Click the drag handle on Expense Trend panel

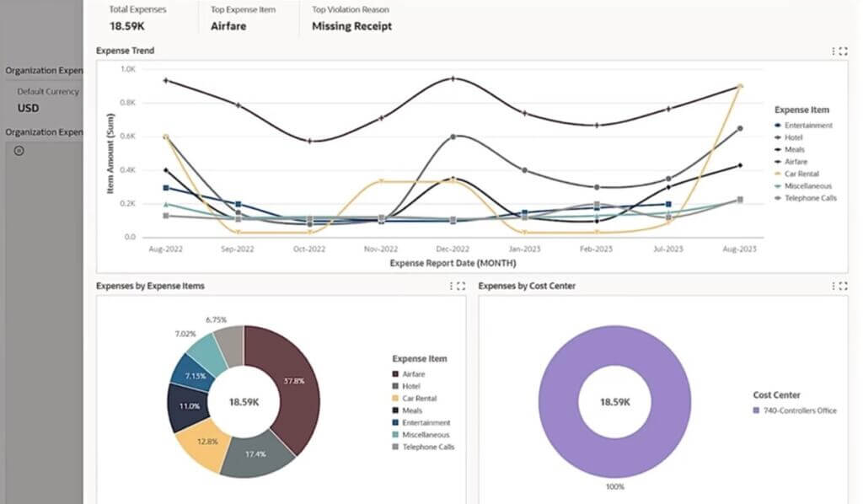coord(834,51)
